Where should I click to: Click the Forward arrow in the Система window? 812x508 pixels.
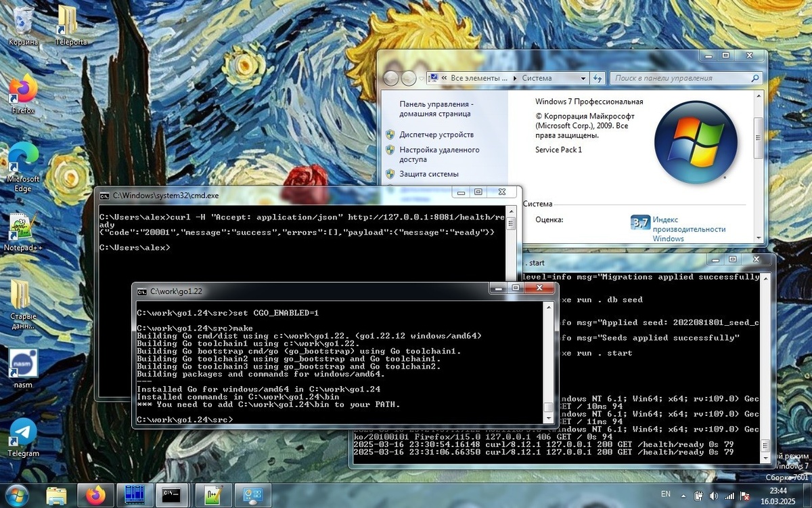click(x=409, y=78)
